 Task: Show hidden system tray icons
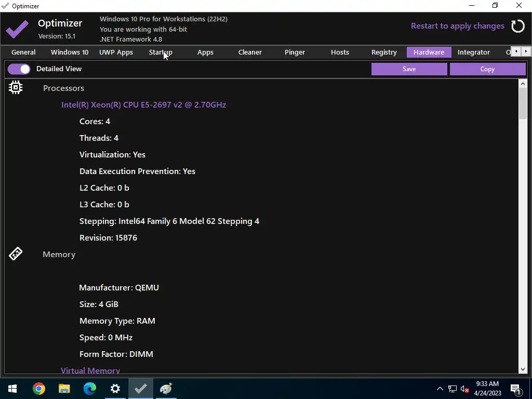440,389
